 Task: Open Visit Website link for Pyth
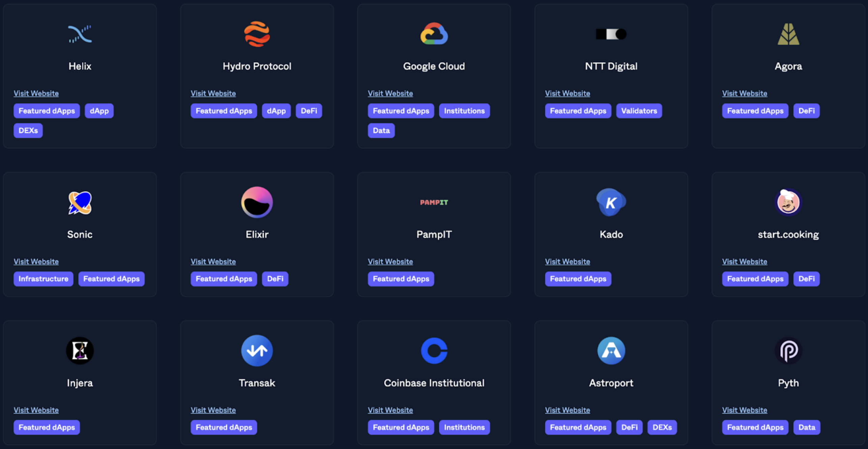click(x=745, y=410)
